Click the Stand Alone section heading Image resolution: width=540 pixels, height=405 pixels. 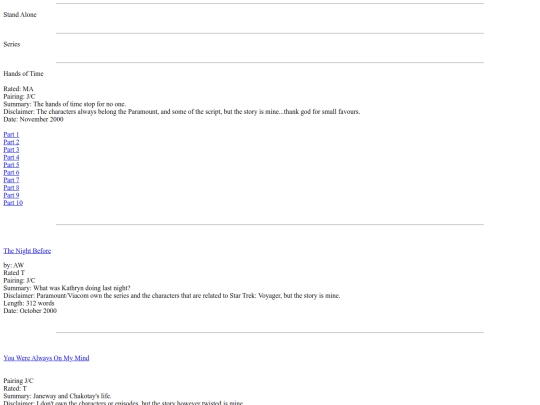(x=20, y=15)
